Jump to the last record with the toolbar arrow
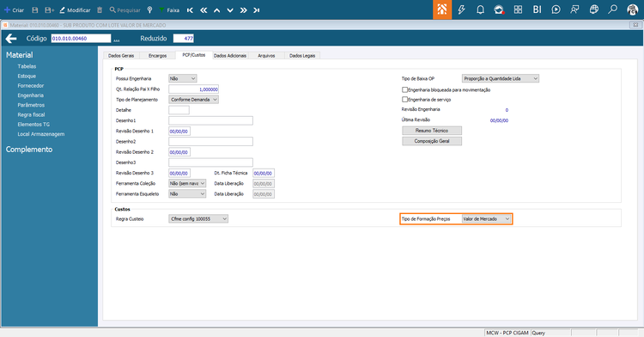The width and height of the screenshot is (644, 337). click(256, 10)
